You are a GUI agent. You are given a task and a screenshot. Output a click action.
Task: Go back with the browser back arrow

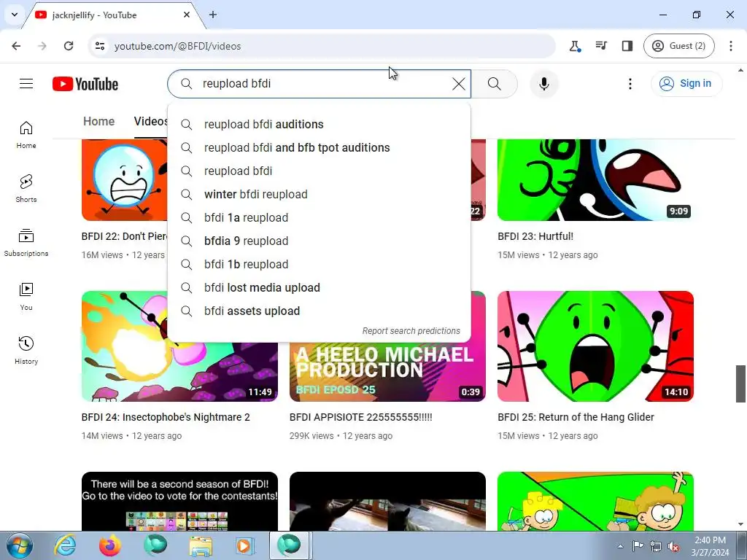pos(16,46)
